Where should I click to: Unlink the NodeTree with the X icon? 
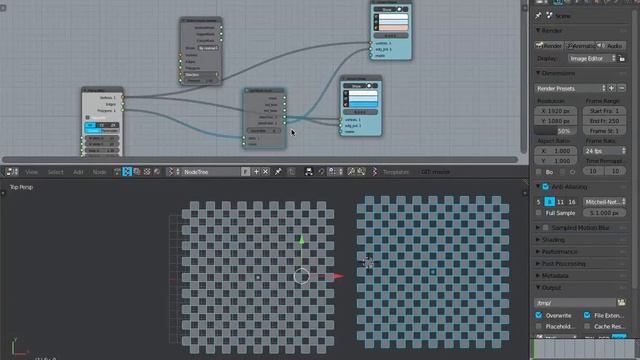pos(266,172)
